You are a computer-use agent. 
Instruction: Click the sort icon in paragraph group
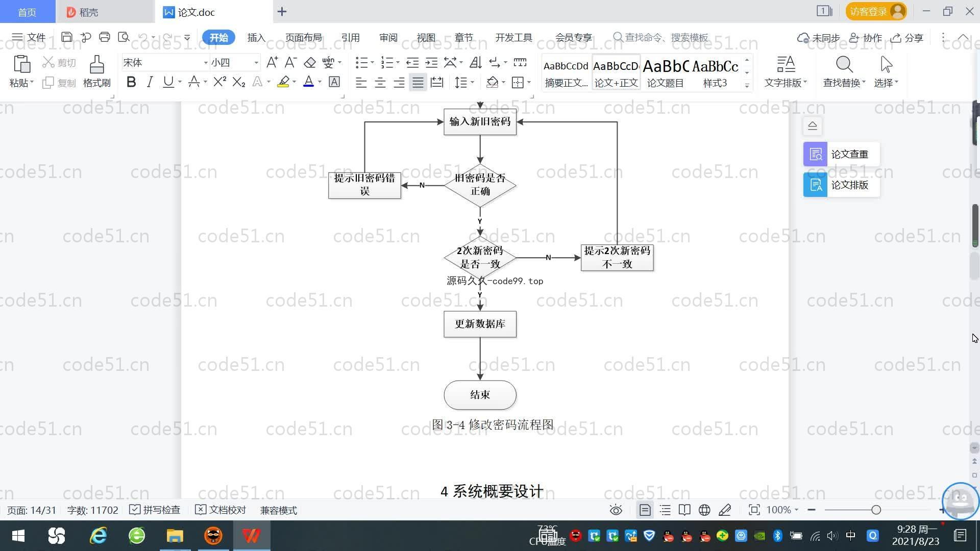(x=475, y=62)
